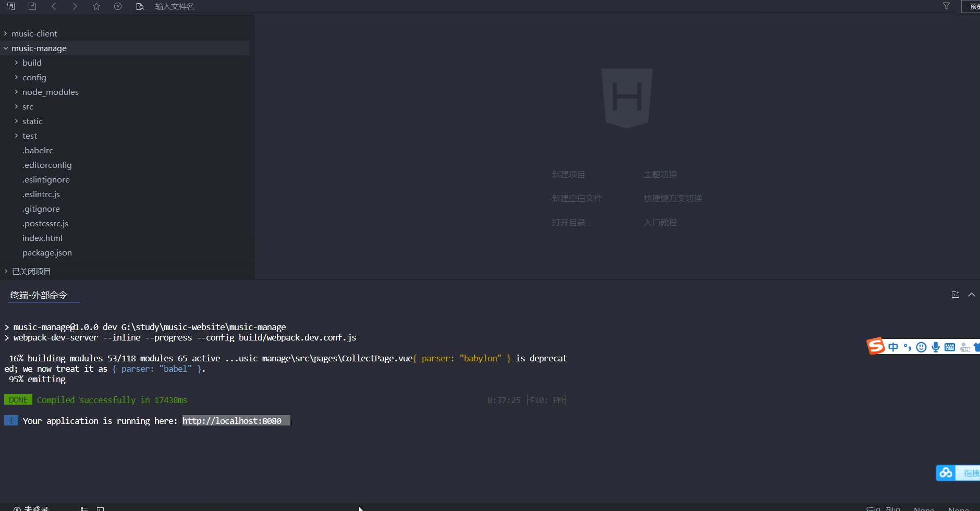This screenshot has width=980, height=511.
Task: Toggle the punctuation mode in Sogou bar
Action: point(908,347)
